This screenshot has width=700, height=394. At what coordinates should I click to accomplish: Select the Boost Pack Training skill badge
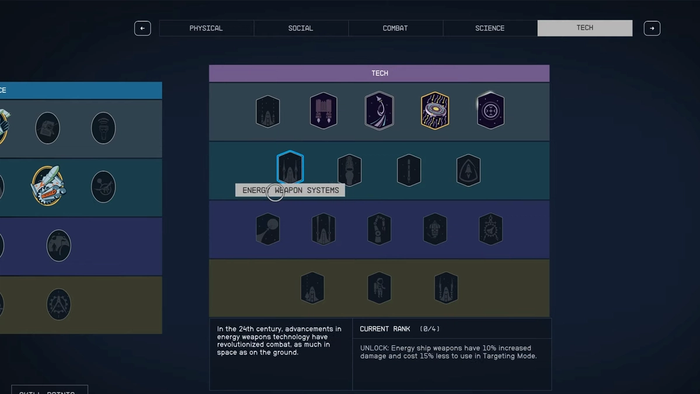click(324, 111)
